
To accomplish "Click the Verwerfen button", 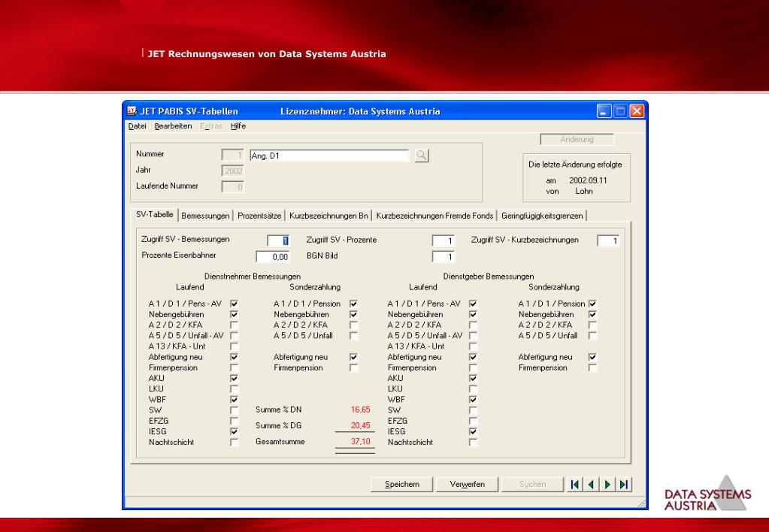I will click(468, 485).
